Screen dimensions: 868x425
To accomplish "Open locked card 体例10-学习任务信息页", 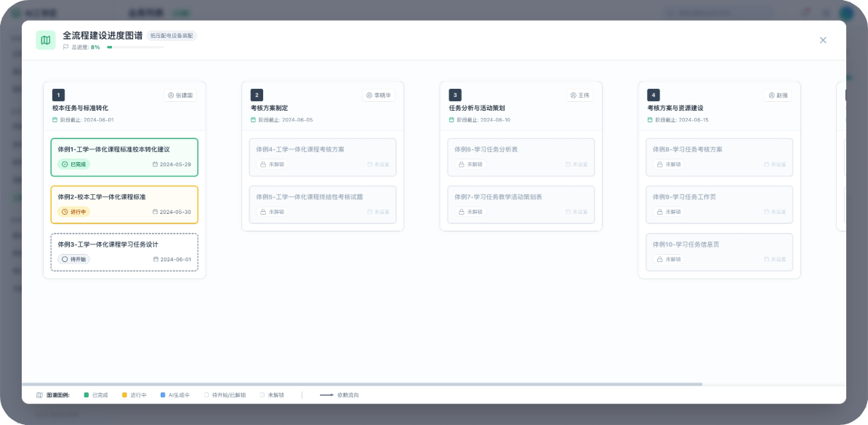I will tap(719, 252).
